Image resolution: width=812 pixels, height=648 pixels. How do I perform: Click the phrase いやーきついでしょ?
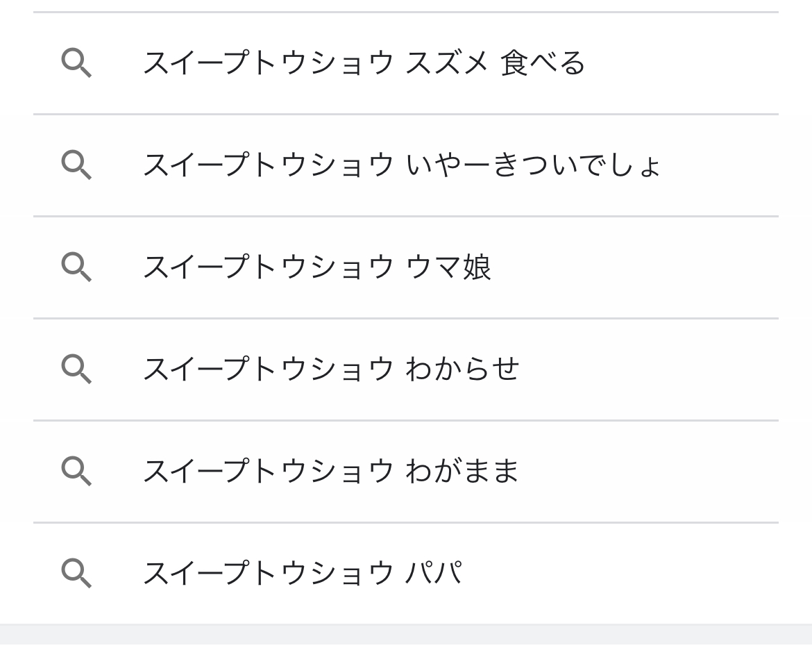[x=533, y=165]
